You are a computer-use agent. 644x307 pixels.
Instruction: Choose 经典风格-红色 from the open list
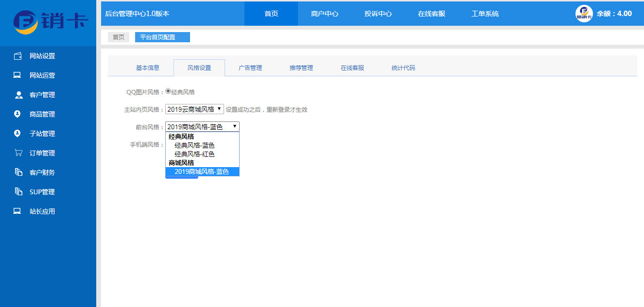pos(195,154)
